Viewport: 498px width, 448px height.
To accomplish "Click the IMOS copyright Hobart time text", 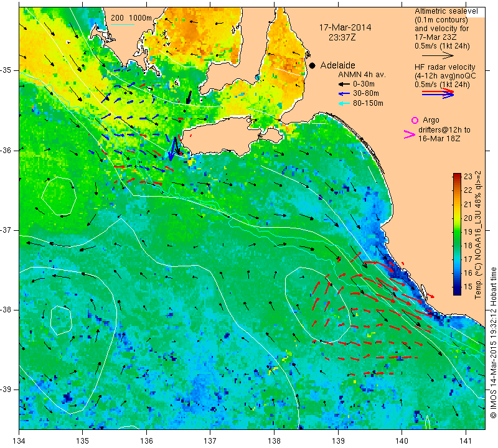I will click(x=493, y=343).
